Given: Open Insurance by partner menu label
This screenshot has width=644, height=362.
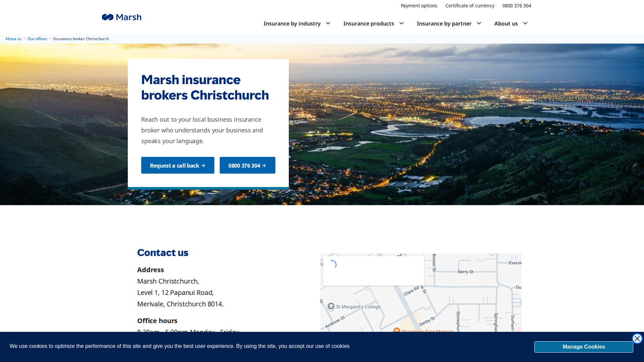Looking at the screenshot, I should [444, 23].
